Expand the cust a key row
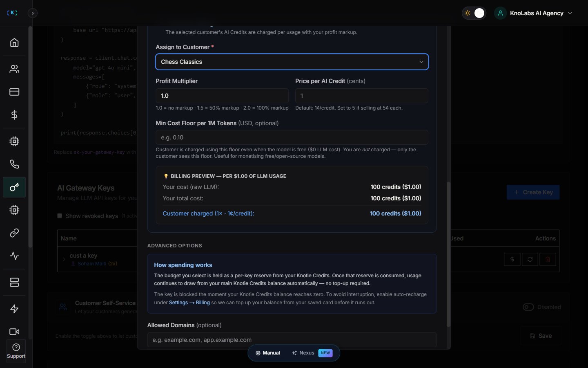 [64, 259]
